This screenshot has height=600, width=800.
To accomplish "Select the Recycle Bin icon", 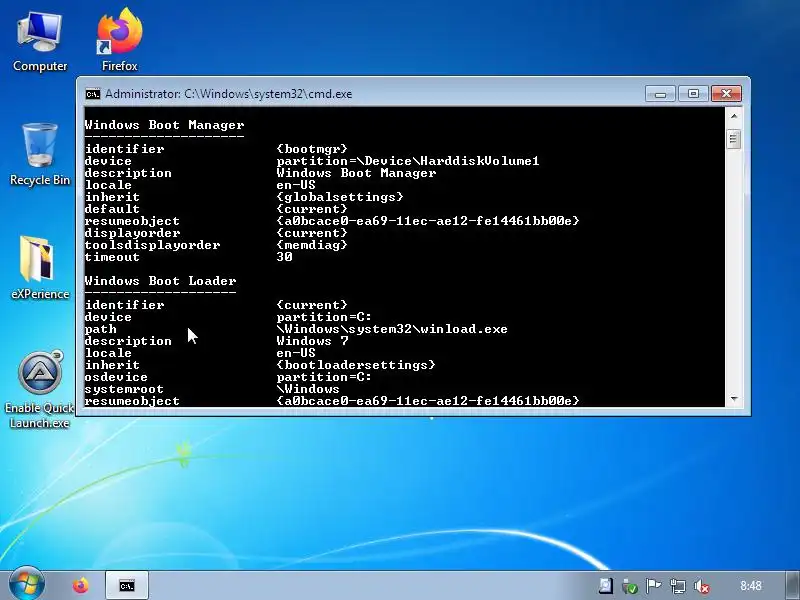I will click(40, 154).
